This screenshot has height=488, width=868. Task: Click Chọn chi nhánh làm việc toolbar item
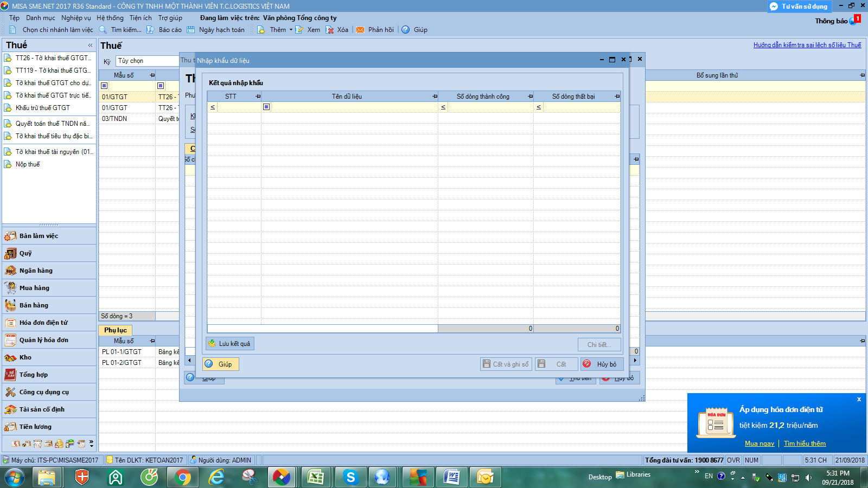click(x=51, y=30)
